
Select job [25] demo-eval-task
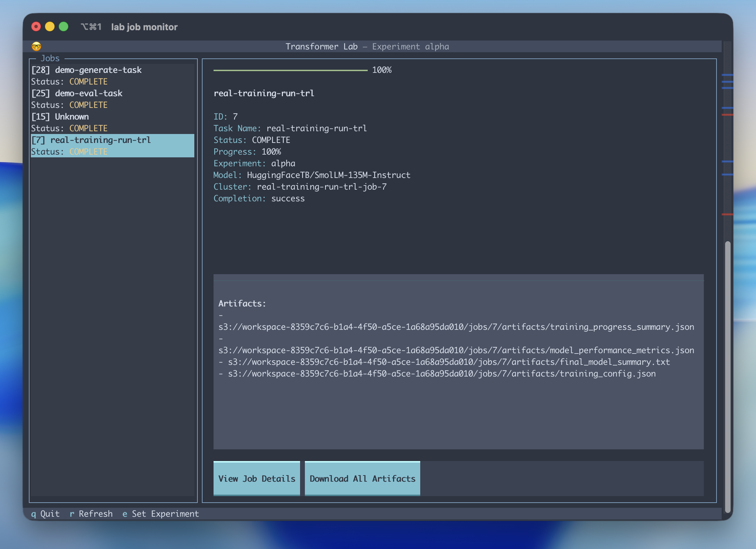coord(77,93)
